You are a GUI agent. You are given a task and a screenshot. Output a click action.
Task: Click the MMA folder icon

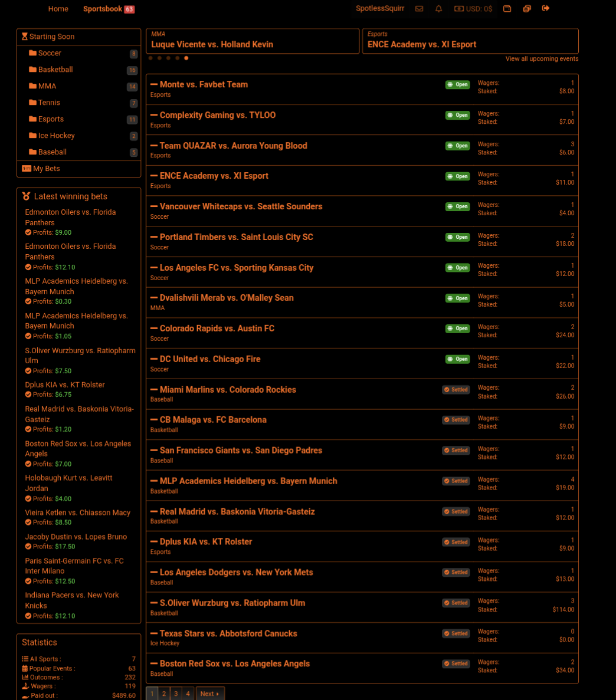point(32,86)
